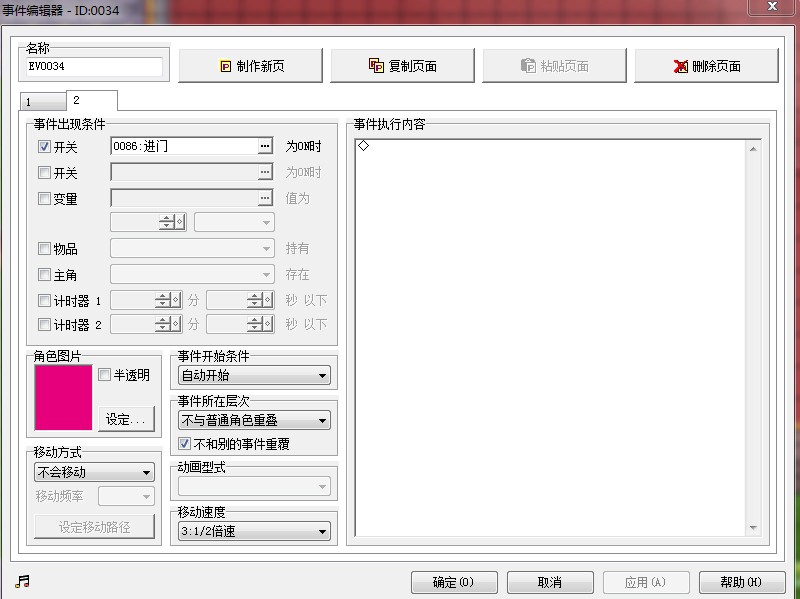Enable the second 开关 condition checkbox
This screenshot has width=800, height=599.
tap(44, 172)
